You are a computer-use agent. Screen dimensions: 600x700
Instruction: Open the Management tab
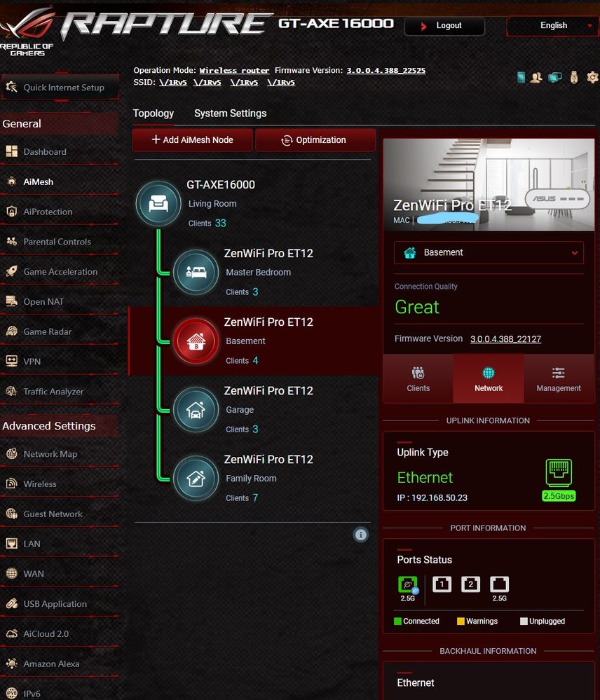coord(559,378)
